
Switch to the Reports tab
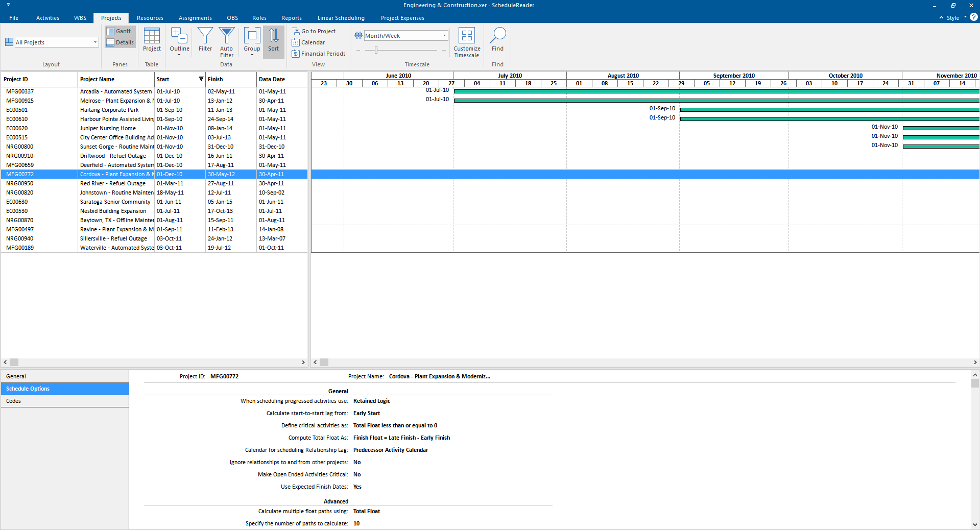[292, 18]
